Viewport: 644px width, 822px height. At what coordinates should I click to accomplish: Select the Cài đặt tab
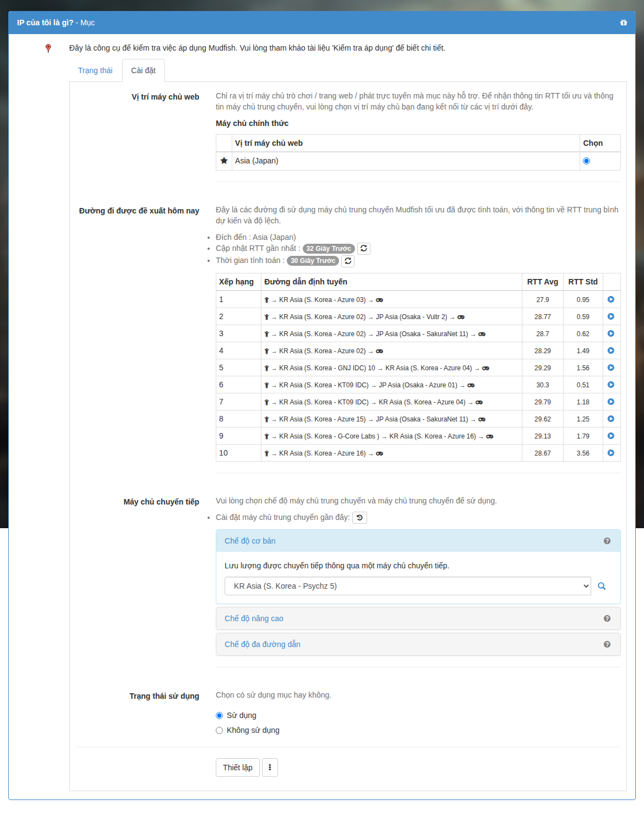click(x=143, y=70)
